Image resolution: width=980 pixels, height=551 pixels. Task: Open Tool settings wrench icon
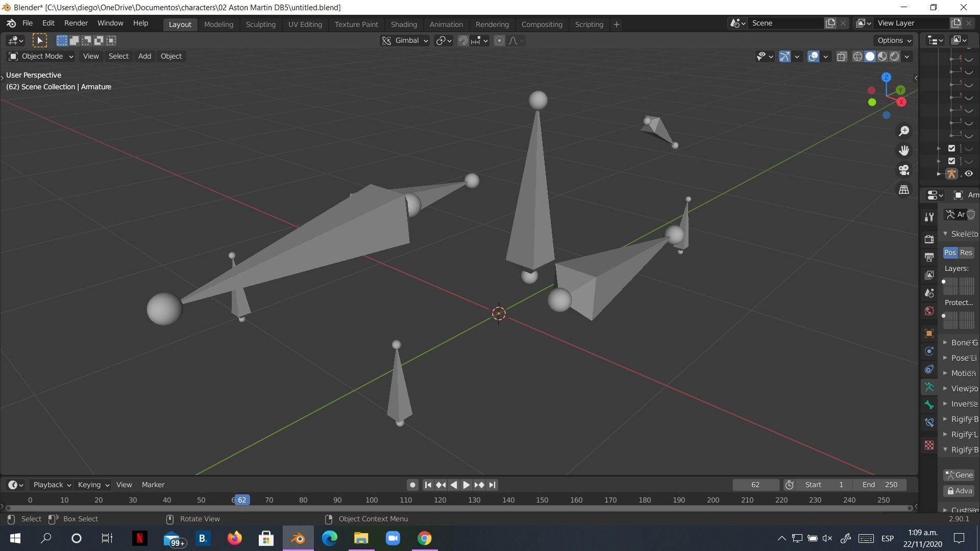(x=929, y=217)
